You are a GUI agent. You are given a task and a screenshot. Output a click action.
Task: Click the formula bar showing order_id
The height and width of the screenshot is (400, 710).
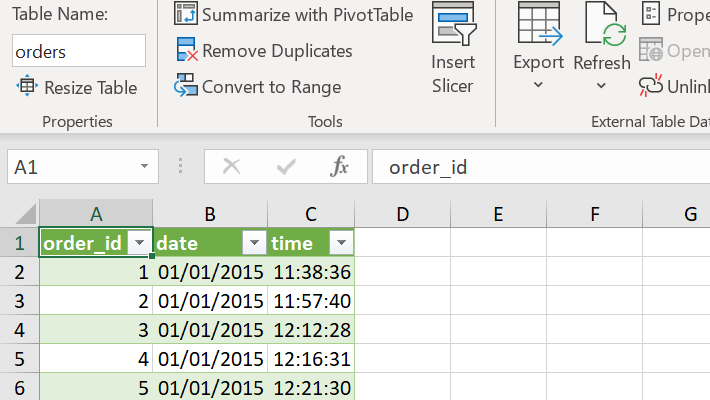(540, 167)
